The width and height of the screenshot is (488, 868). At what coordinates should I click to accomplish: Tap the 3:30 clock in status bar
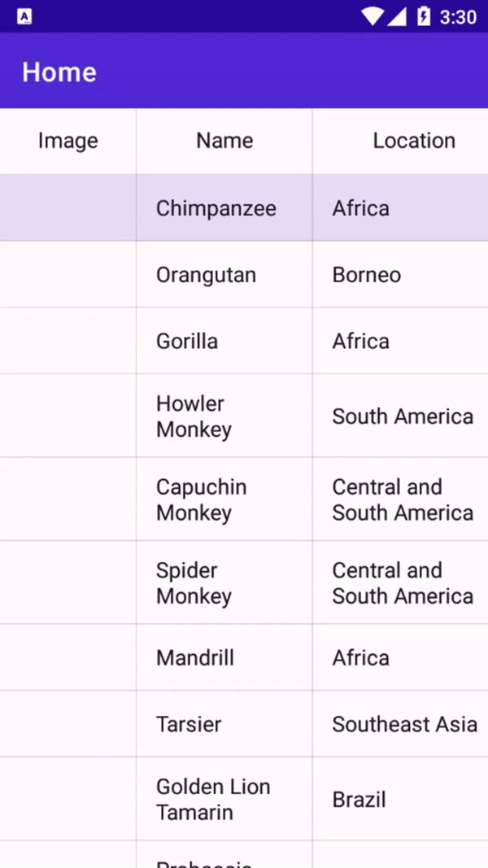click(458, 17)
